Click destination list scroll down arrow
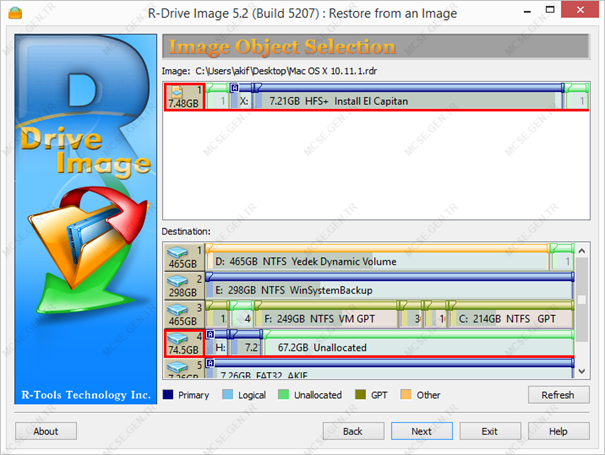The height and width of the screenshot is (455, 605). (x=582, y=371)
